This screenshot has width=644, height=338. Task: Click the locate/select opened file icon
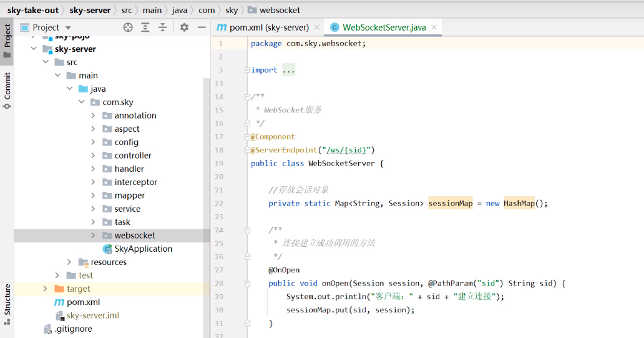click(128, 27)
